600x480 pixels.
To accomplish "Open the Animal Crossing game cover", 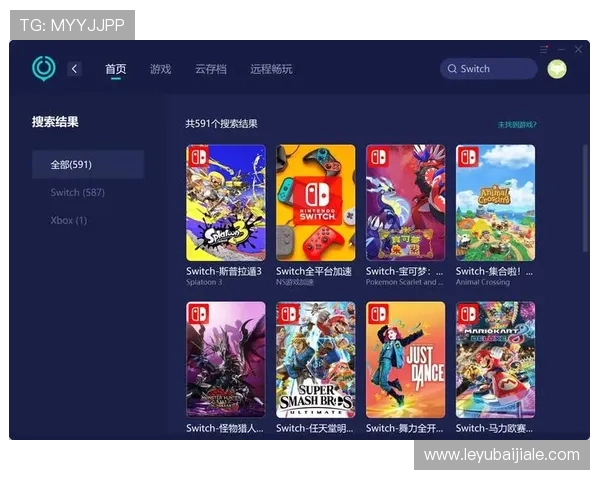I will pos(496,203).
